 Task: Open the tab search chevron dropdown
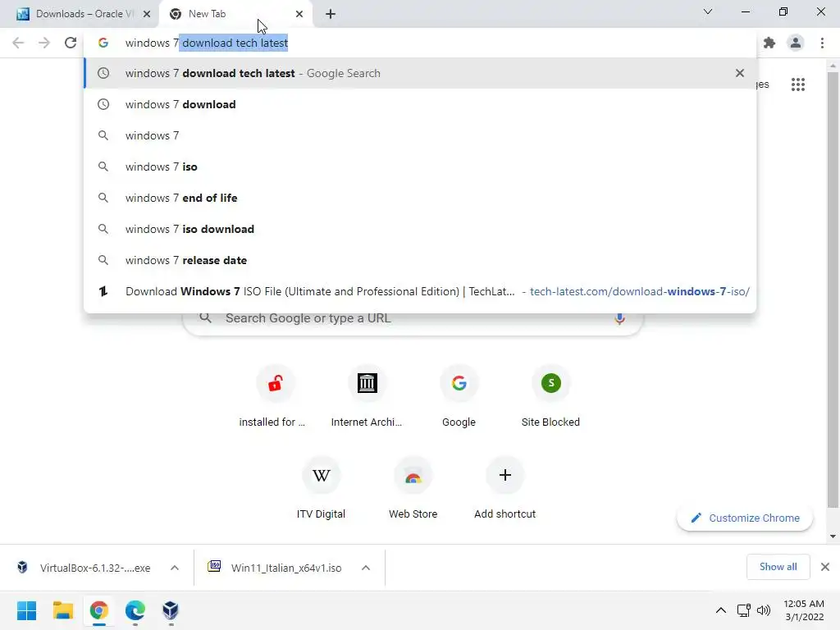tap(708, 11)
